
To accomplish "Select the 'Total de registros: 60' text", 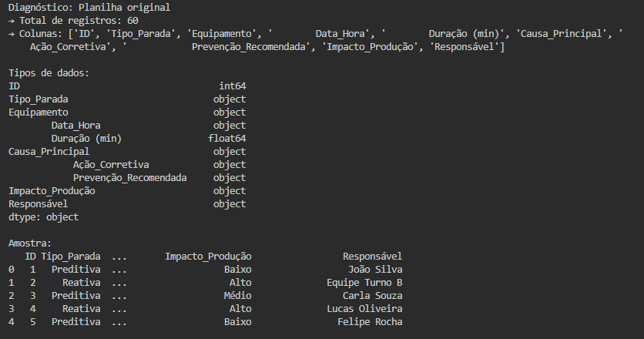I will click(x=79, y=21).
